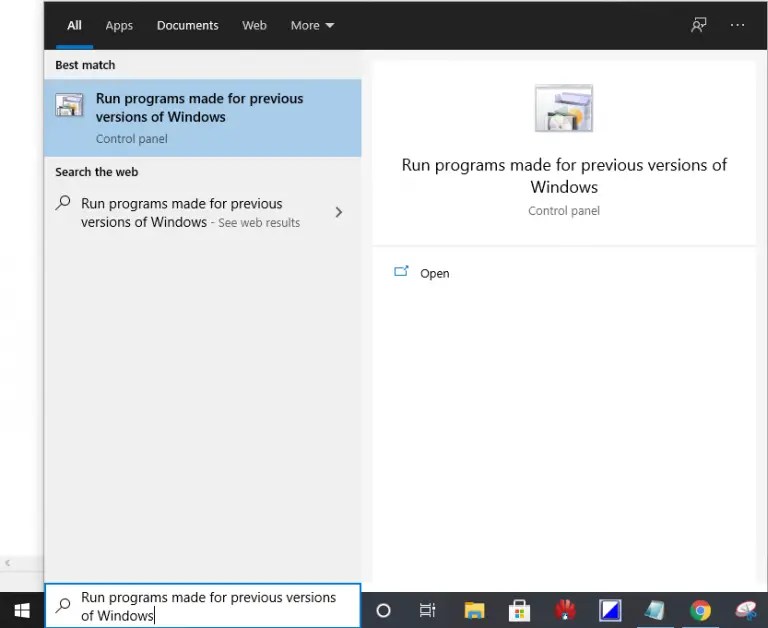Click the Best match section header
The width and height of the screenshot is (768, 628).
click(x=85, y=65)
